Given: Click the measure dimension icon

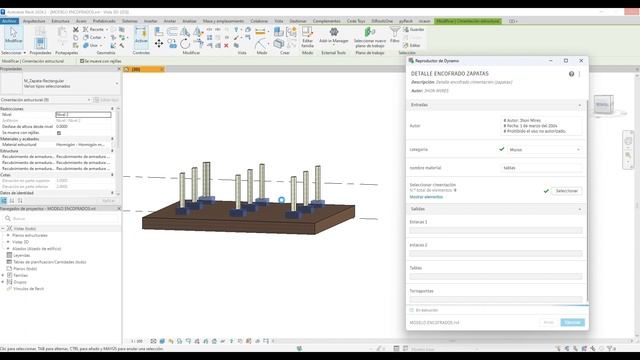Looking at the screenshot, I should pos(260,31).
